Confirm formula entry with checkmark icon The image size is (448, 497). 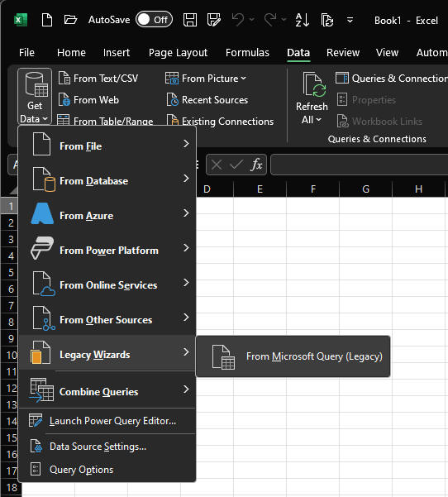click(x=236, y=165)
